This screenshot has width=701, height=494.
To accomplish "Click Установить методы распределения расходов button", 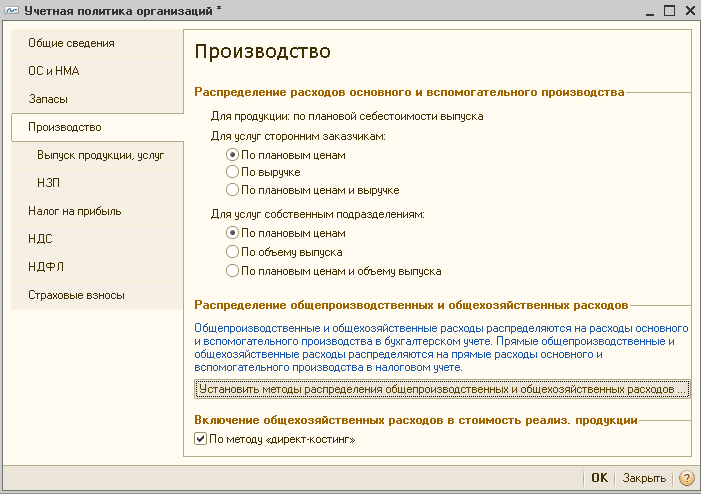I will point(442,389).
